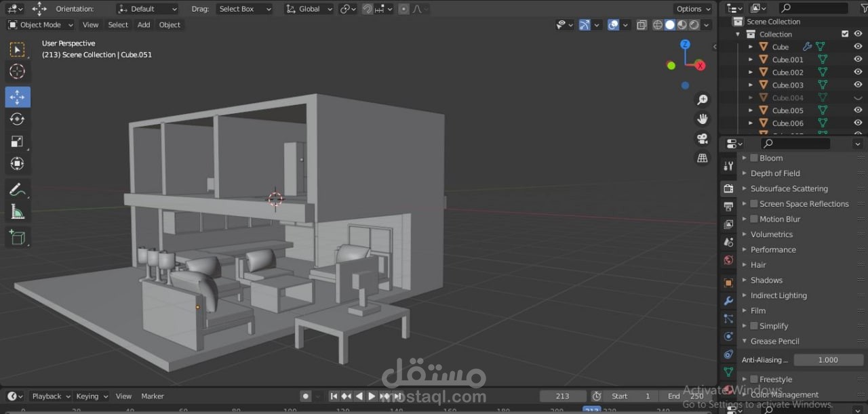This screenshot has height=414, width=868.
Task: Open the Output properties tab
Action: coord(728,206)
